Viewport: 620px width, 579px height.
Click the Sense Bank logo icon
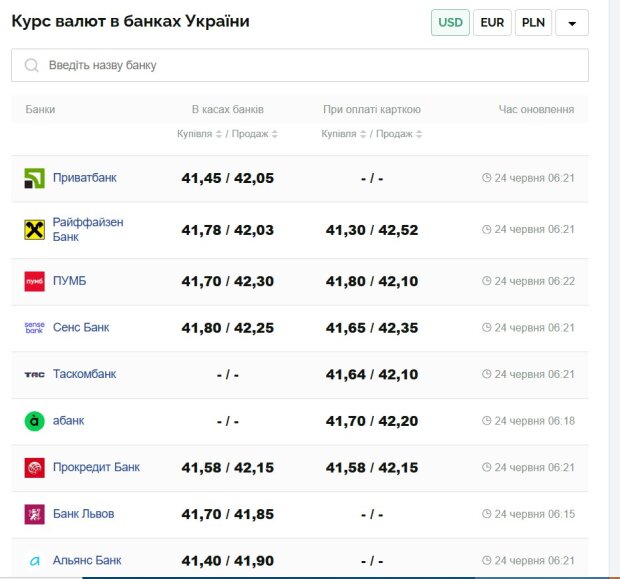tap(34, 327)
